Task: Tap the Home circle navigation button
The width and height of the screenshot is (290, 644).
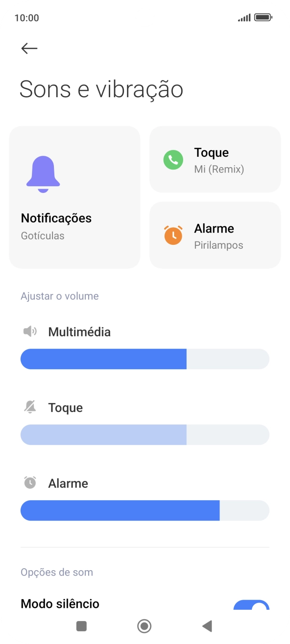Action: pos(144,626)
